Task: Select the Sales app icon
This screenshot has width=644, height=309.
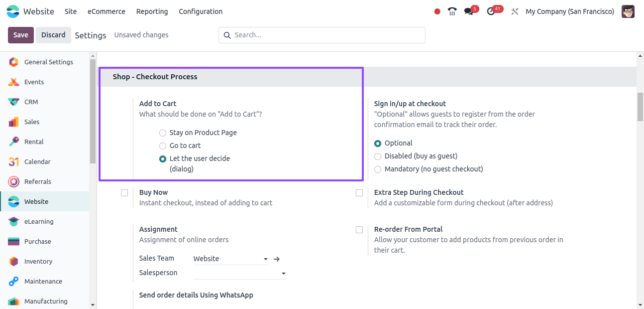Action: click(14, 122)
